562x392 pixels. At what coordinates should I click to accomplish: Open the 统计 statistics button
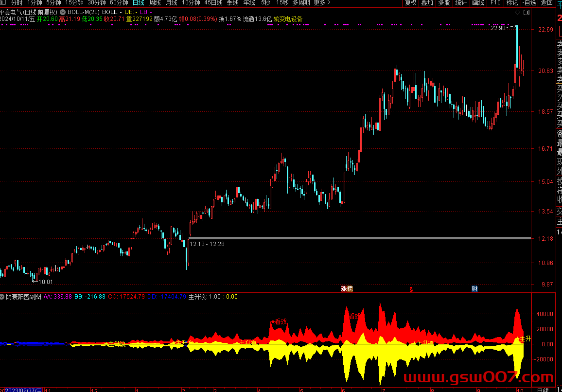(x=461, y=3)
